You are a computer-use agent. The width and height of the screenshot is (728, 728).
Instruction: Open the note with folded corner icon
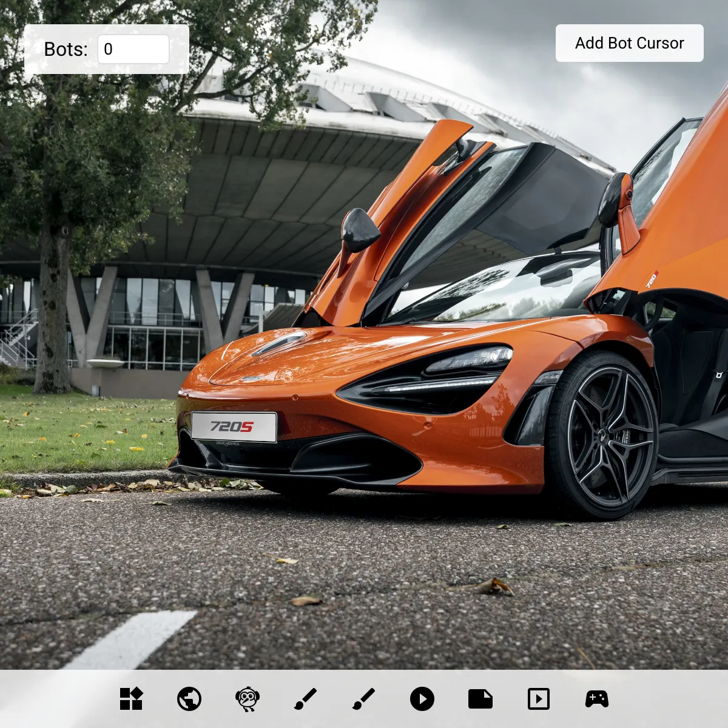tap(480, 699)
